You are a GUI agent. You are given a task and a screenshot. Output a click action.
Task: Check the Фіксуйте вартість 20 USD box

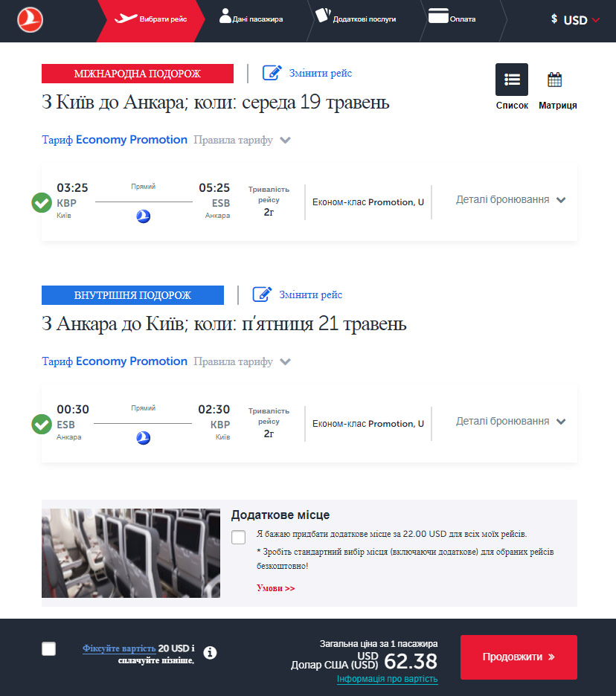click(x=49, y=648)
